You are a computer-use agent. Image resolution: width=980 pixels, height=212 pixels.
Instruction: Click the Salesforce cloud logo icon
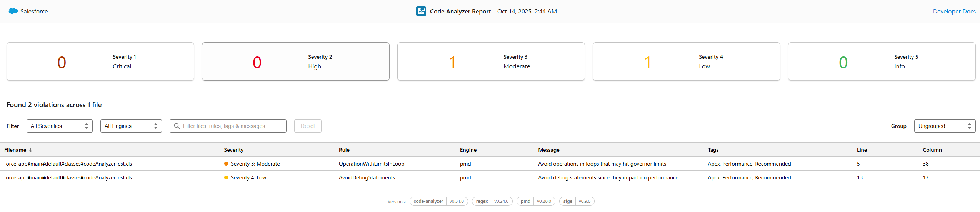pyautogui.click(x=13, y=11)
